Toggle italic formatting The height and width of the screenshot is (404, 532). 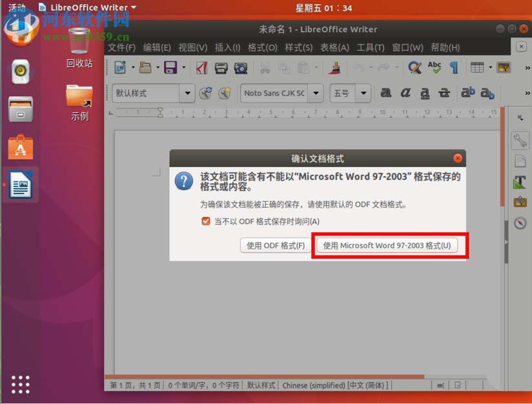tap(405, 93)
